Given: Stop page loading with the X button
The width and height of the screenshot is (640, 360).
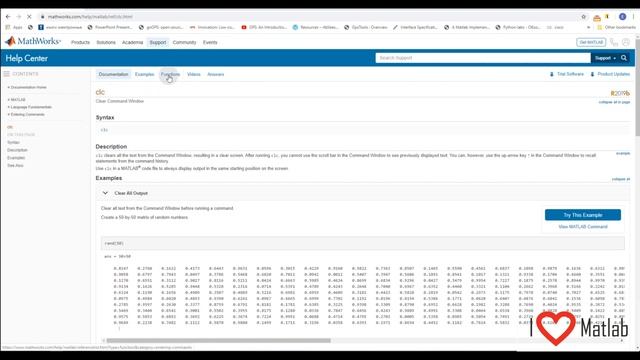Looking at the screenshot, I should pos(29,17).
